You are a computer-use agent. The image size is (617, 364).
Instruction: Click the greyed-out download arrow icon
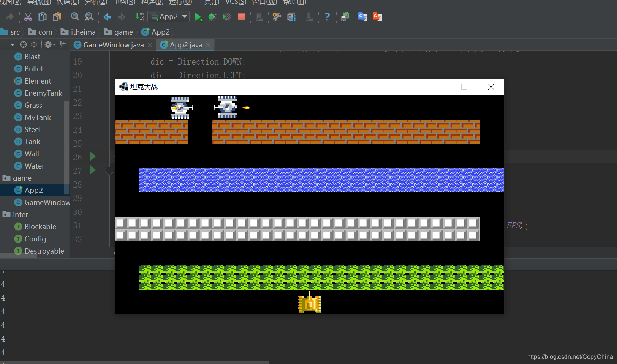tap(310, 17)
